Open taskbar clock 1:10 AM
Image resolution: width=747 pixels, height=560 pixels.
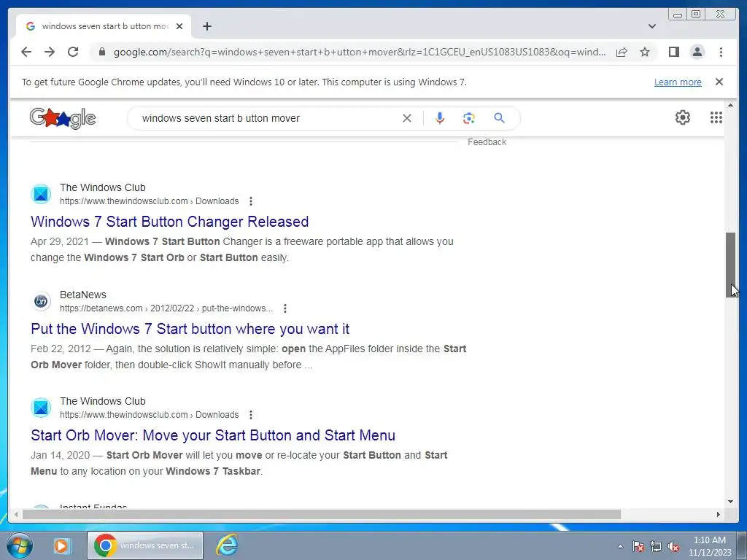pos(710,546)
